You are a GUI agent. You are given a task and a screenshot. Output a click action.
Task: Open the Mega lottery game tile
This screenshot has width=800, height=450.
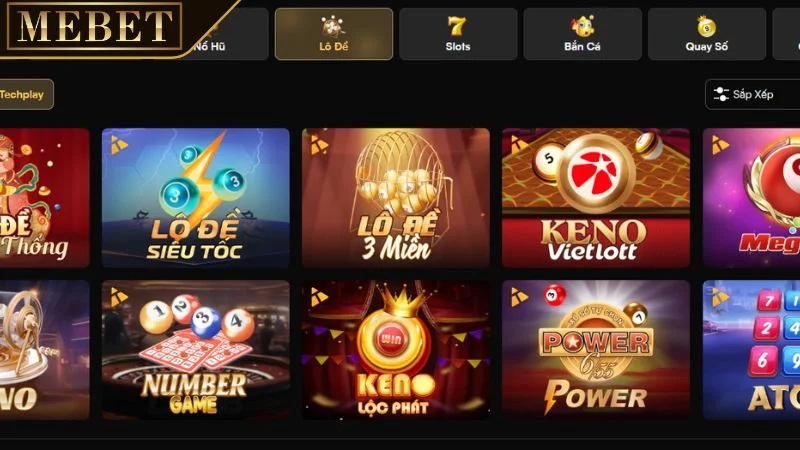point(752,198)
